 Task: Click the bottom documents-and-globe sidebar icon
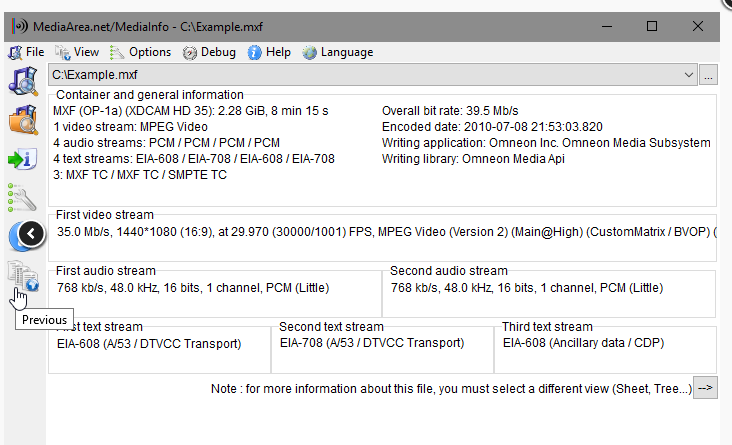coord(22,274)
